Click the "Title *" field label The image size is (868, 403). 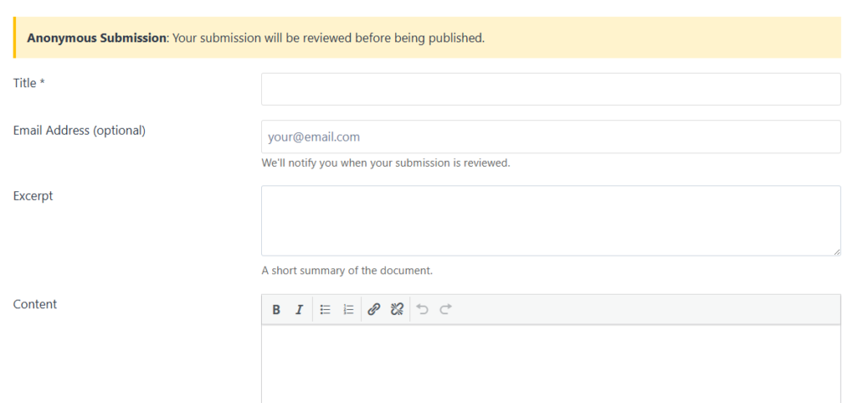29,83
